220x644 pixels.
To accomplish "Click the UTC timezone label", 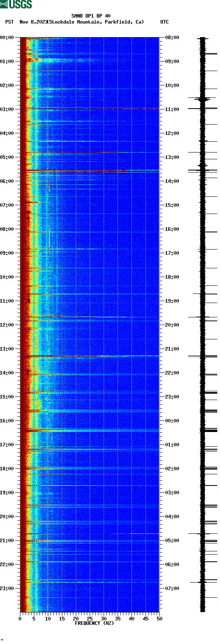I will (x=165, y=22).
